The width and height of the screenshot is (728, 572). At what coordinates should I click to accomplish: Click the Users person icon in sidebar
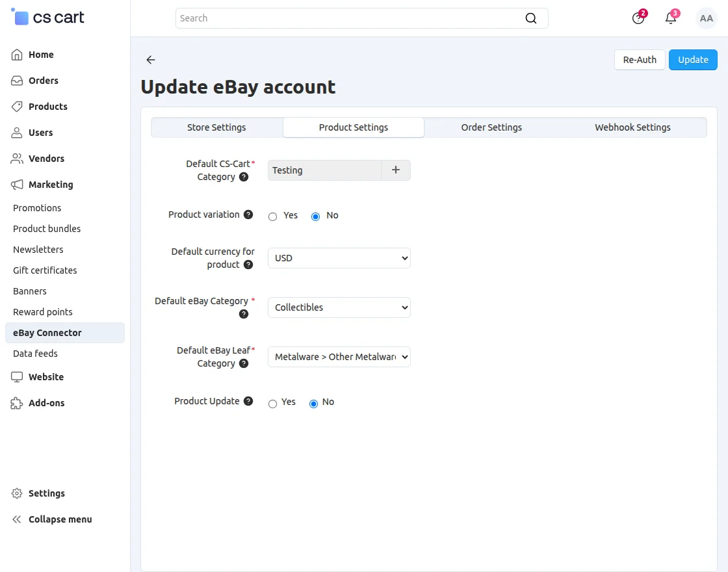coord(17,133)
